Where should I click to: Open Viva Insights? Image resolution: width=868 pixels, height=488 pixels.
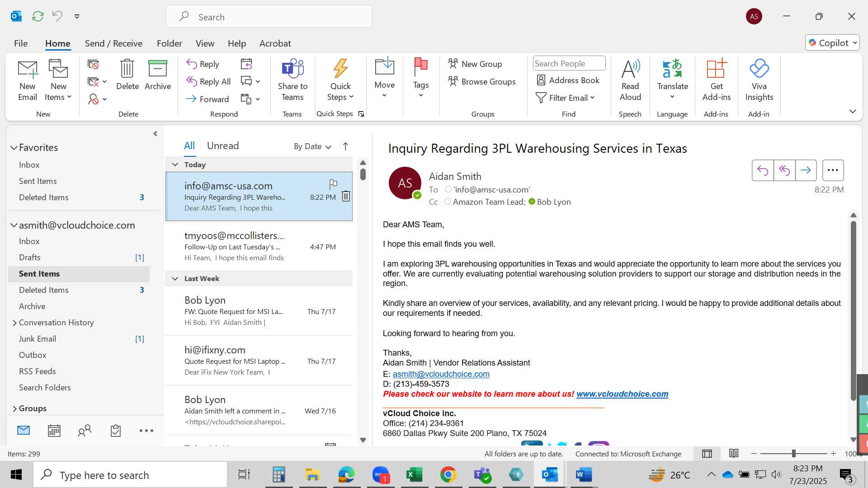click(759, 80)
